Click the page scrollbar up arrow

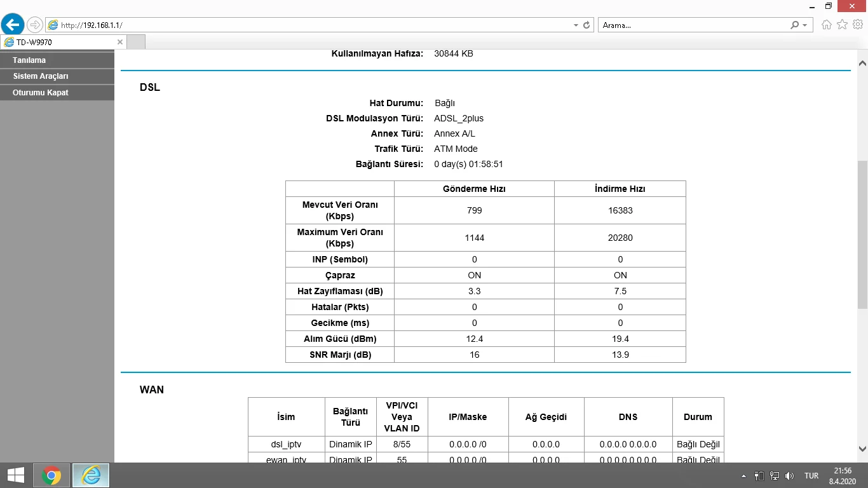pos(862,64)
